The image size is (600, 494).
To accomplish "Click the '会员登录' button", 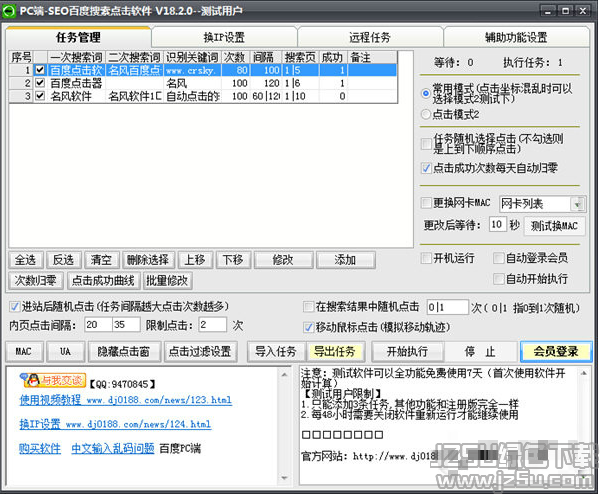I will (x=556, y=351).
